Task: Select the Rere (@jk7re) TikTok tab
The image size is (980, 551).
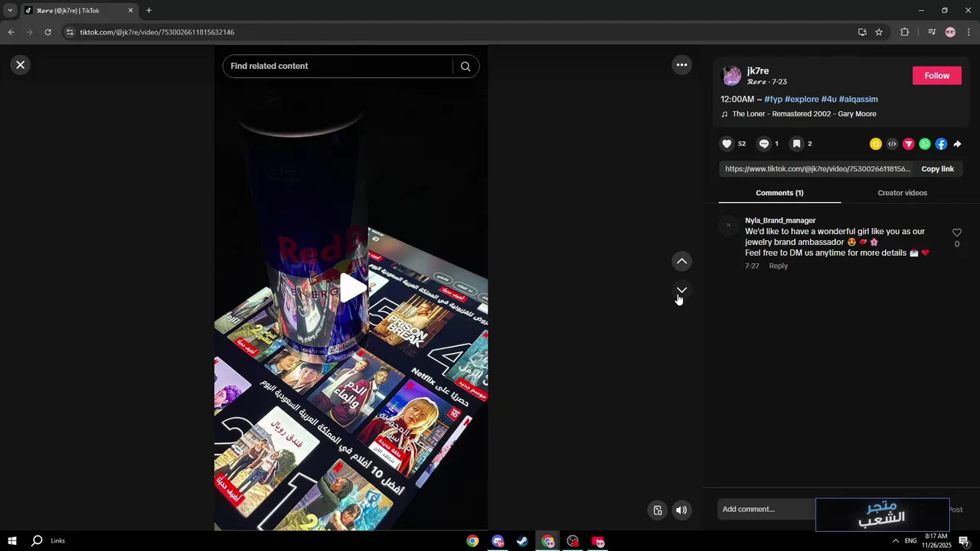Action: (x=78, y=11)
